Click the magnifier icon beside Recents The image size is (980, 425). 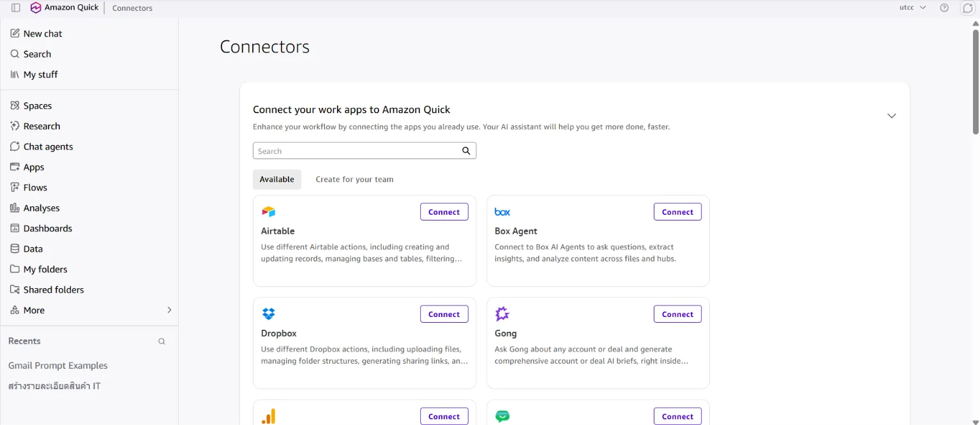pos(162,341)
